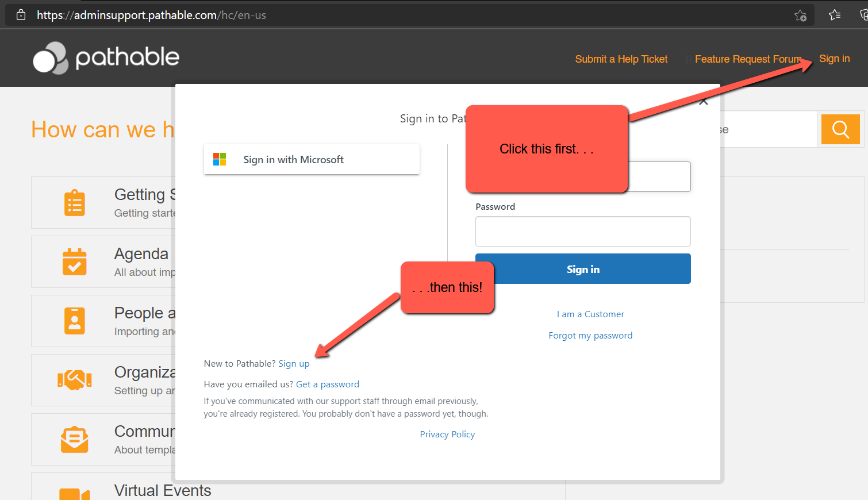Image resolution: width=868 pixels, height=500 pixels.
Task: Click the People badge icon
Action: [x=75, y=321]
